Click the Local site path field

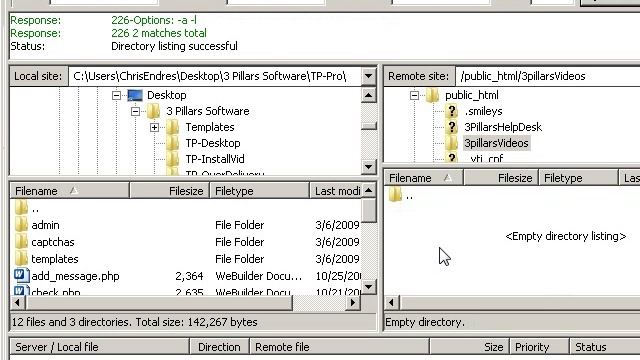[x=215, y=76]
